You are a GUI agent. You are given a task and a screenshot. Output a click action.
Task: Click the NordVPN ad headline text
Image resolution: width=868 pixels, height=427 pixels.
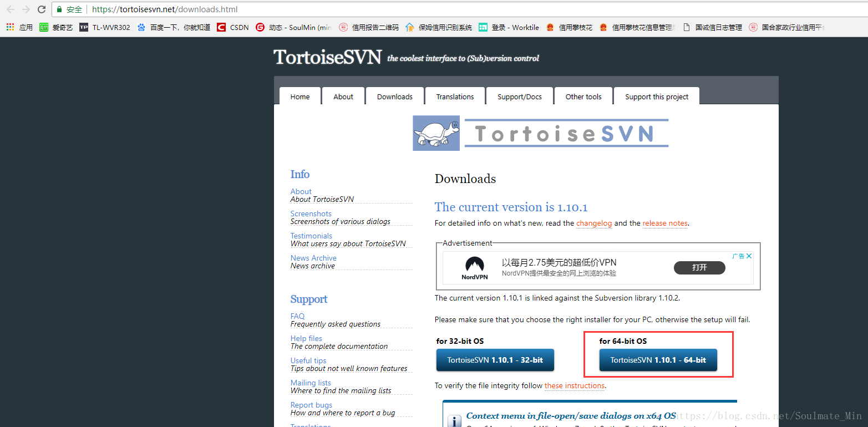tap(559, 262)
